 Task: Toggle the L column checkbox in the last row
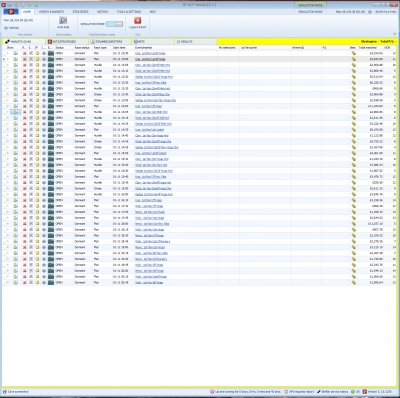point(31,282)
